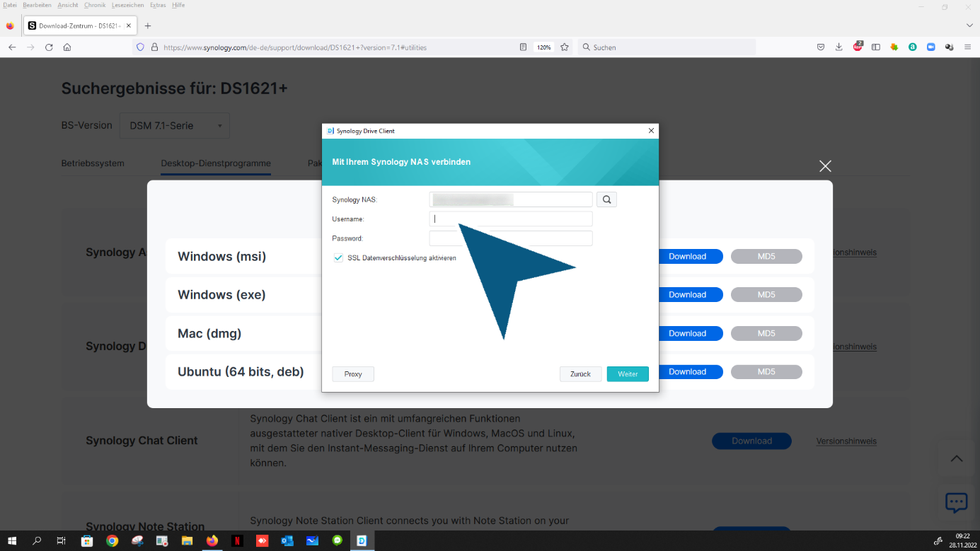
Task: Open the Lesezeichen menu
Action: [128, 5]
